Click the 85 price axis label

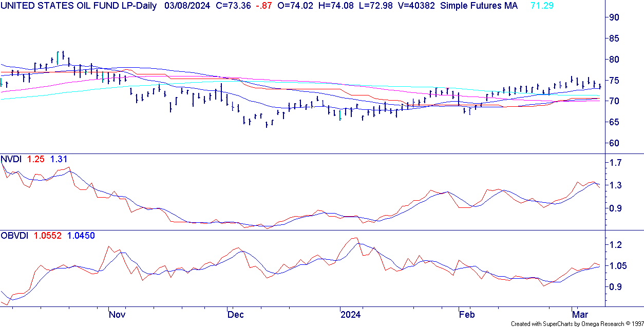614,38
